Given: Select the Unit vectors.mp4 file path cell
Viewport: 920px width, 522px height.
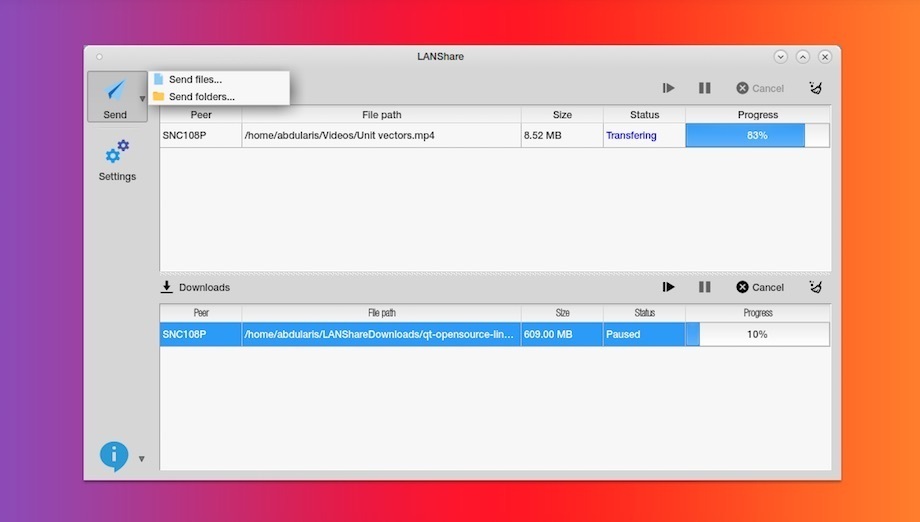Looking at the screenshot, I should (381, 135).
